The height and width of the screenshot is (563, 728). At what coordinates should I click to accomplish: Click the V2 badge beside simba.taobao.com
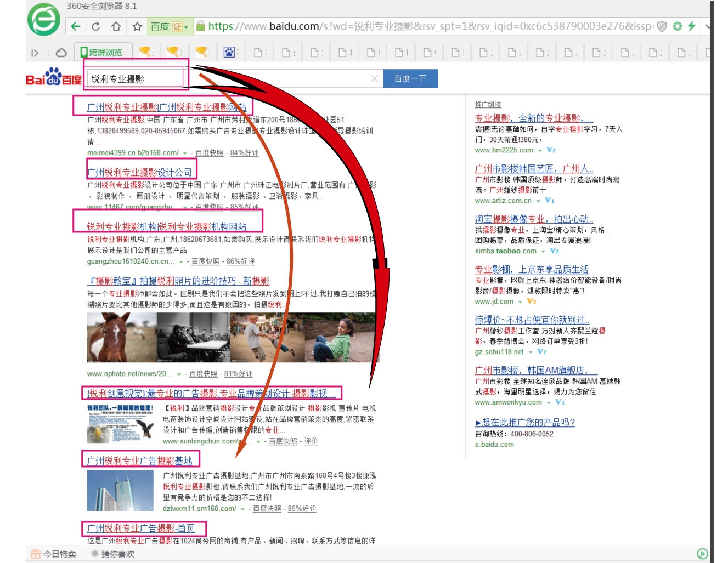tap(555, 251)
